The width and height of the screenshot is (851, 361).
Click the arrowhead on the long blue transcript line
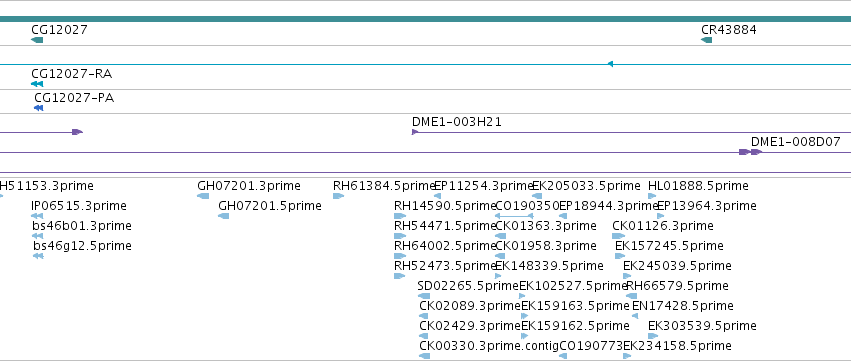click(610, 64)
